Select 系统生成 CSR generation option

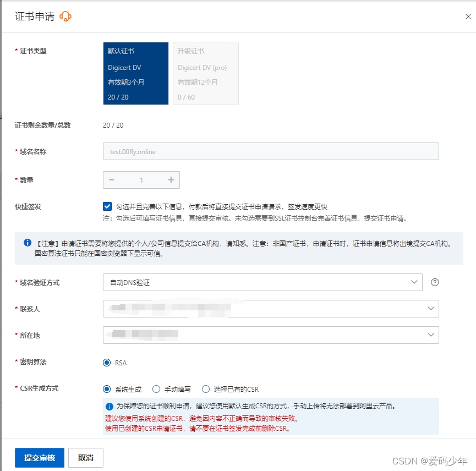coord(107,389)
